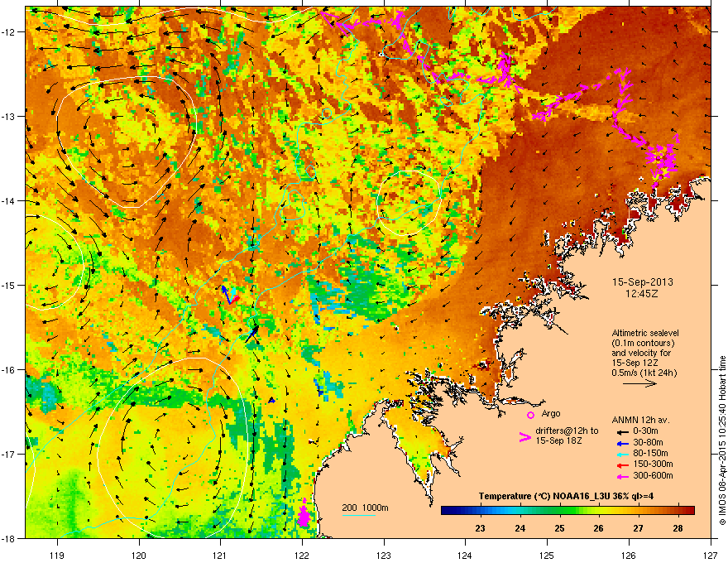The height and width of the screenshot is (563, 728).
Task: Click the longitude axis label '119'
Action: click(x=58, y=555)
